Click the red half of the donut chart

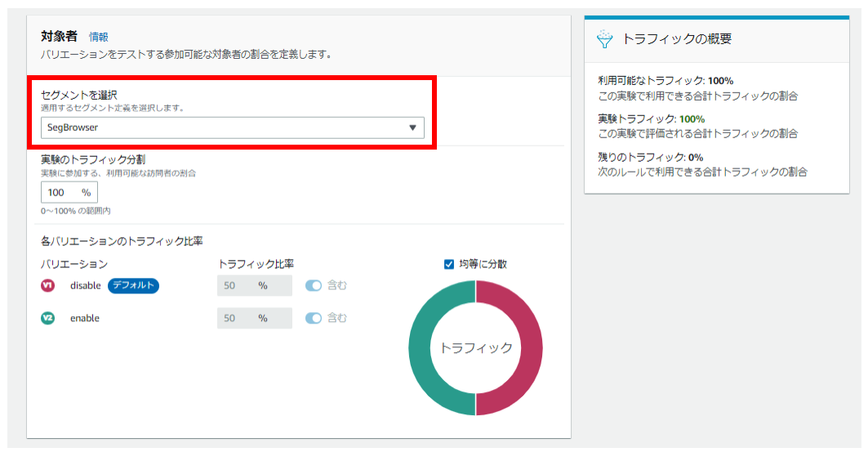tap(531, 348)
